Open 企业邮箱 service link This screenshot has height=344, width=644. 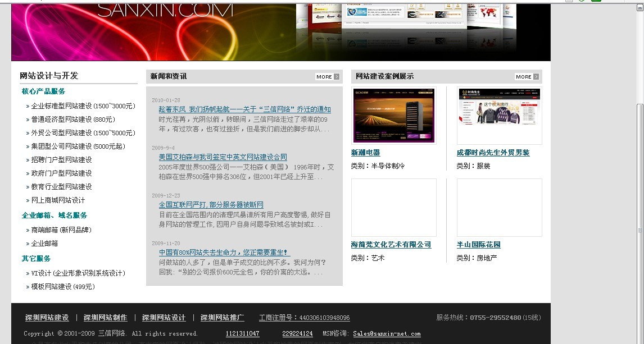44,244
